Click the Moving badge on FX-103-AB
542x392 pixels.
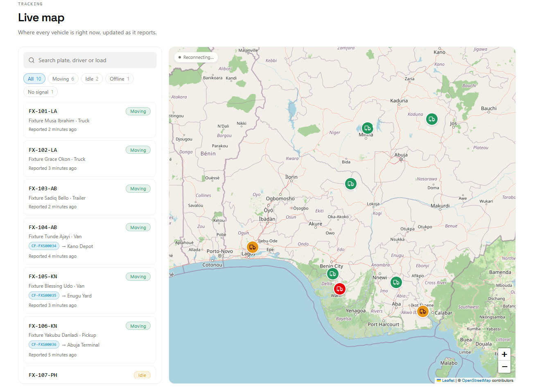point(138,189)
